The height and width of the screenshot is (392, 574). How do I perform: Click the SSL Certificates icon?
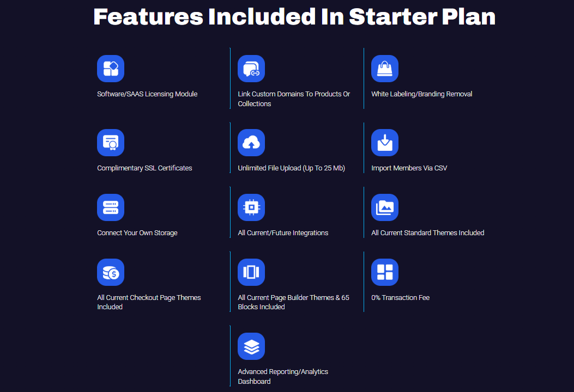click(111, 143)
